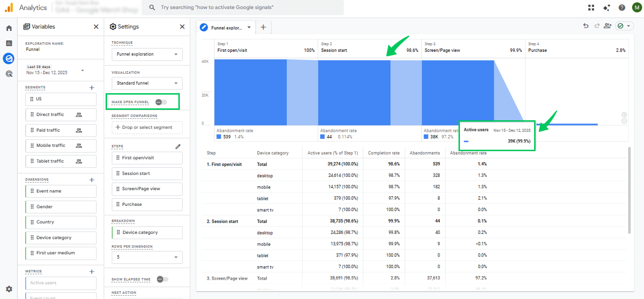Add a new exploration tab
Viewport: 644px width, 299px height.
point(263,28)
